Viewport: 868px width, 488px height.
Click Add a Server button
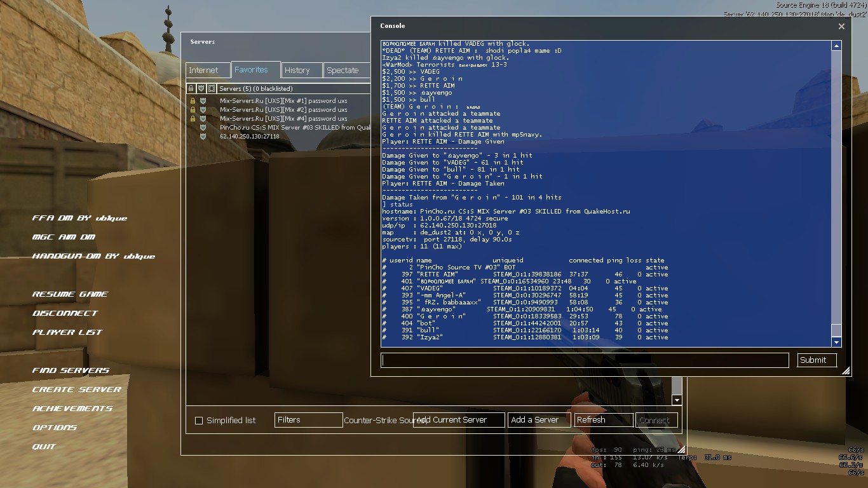tap(538, 420)
